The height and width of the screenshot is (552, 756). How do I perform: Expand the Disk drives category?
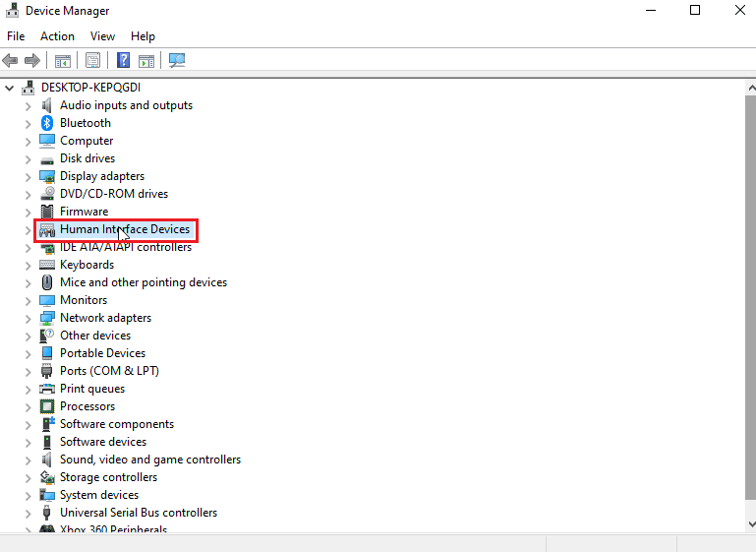[28, 158]
